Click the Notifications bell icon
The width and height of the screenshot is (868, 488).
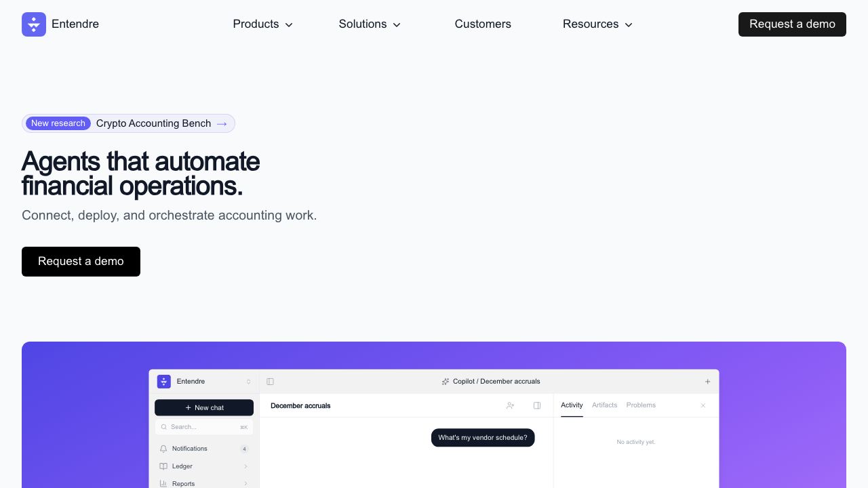163,449
